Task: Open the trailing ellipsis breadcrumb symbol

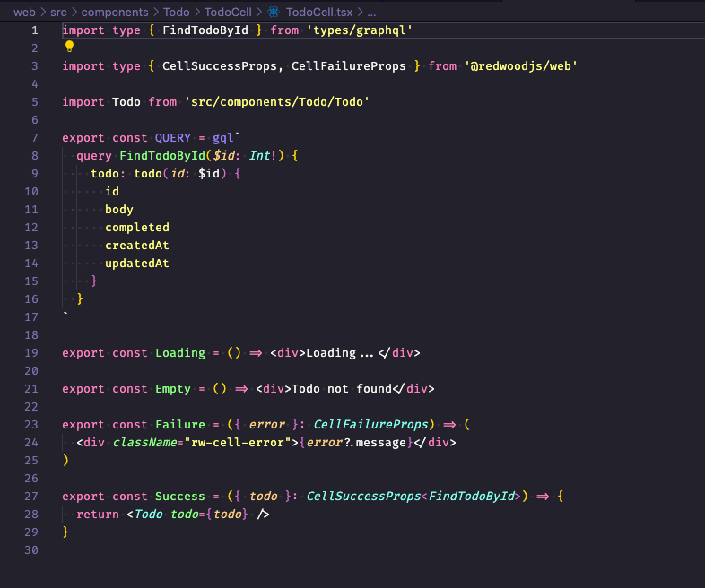Action: 371,13
